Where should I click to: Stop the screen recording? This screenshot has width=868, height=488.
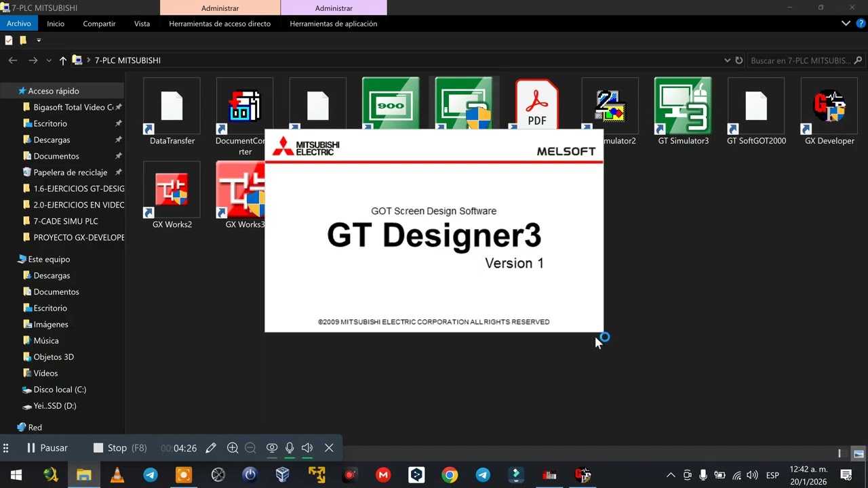pos(120,448)
